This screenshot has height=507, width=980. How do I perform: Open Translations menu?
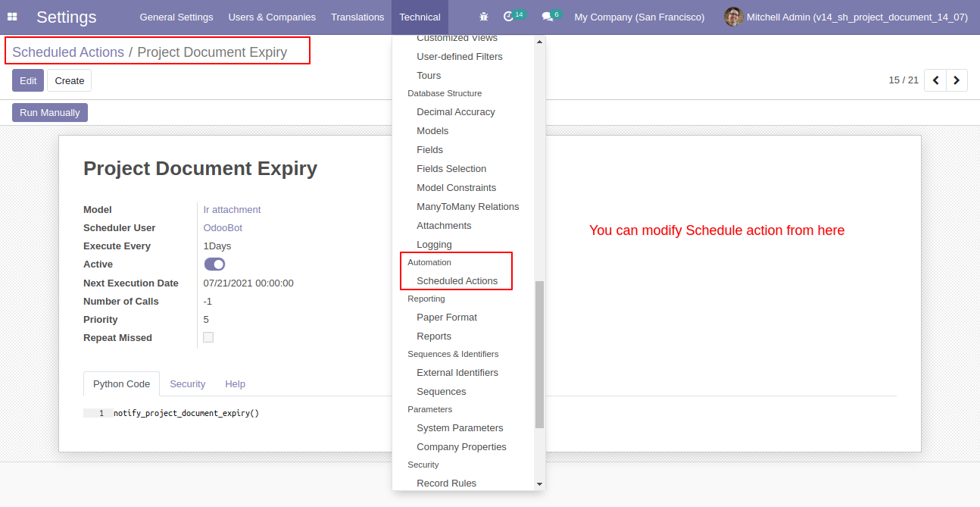click(x=357, y=17)
